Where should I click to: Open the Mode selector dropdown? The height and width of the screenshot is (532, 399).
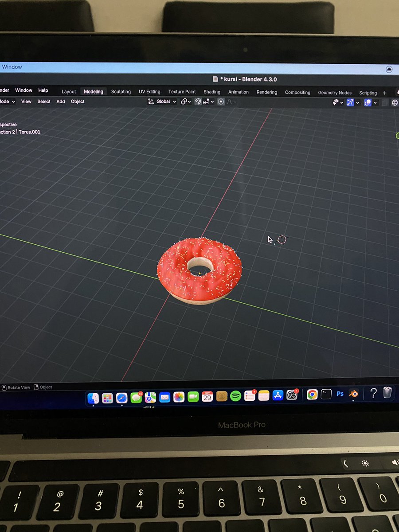(8, 102)
